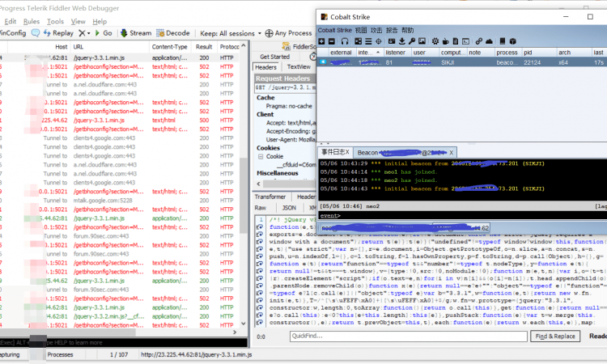
Task: Sort beacons by the pid column header
Action: (539, 53)
